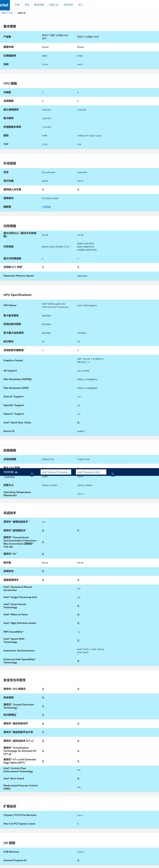Click the GPU Name row label
Screen dimensions: 159x868
click(x=10, y=305)
